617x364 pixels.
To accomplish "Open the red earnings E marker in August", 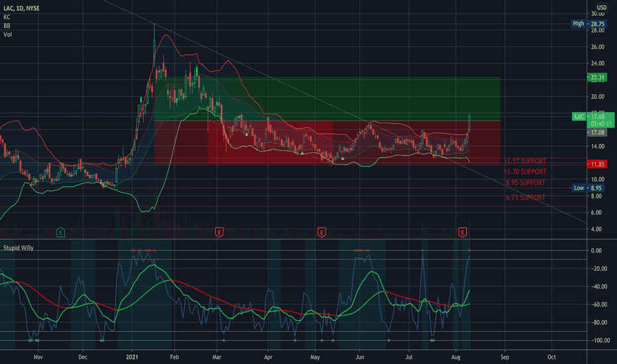I will (x=462, y=232).
